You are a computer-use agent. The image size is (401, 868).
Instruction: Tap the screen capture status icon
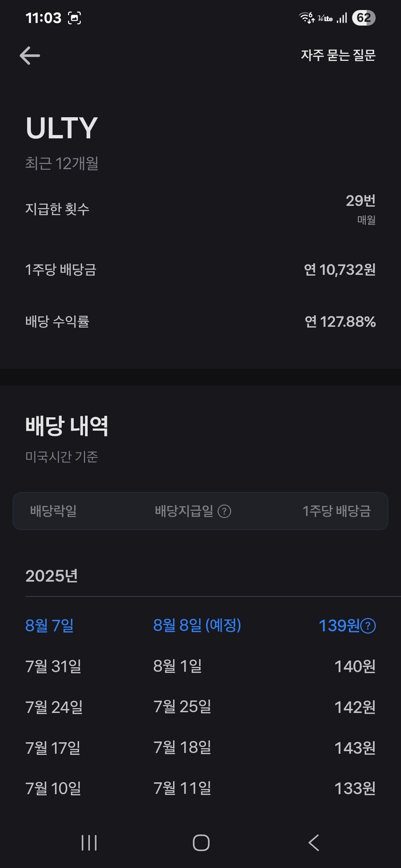(75, 18)
